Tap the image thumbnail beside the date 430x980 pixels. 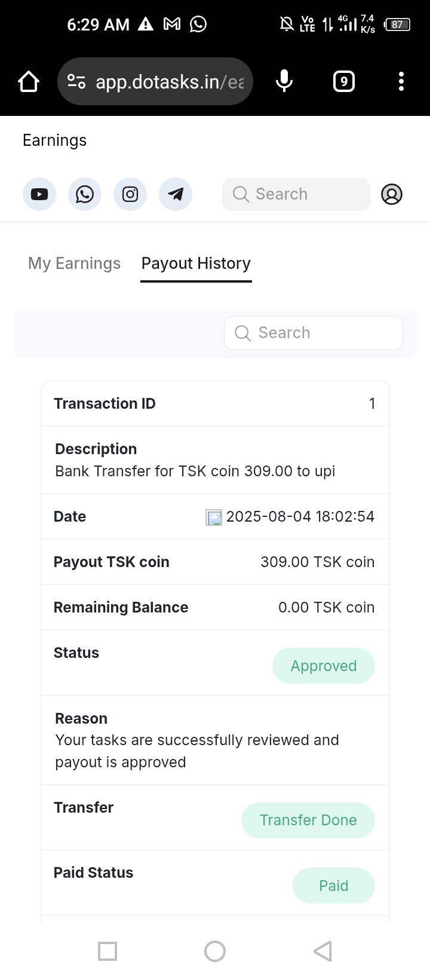[214, 517]
